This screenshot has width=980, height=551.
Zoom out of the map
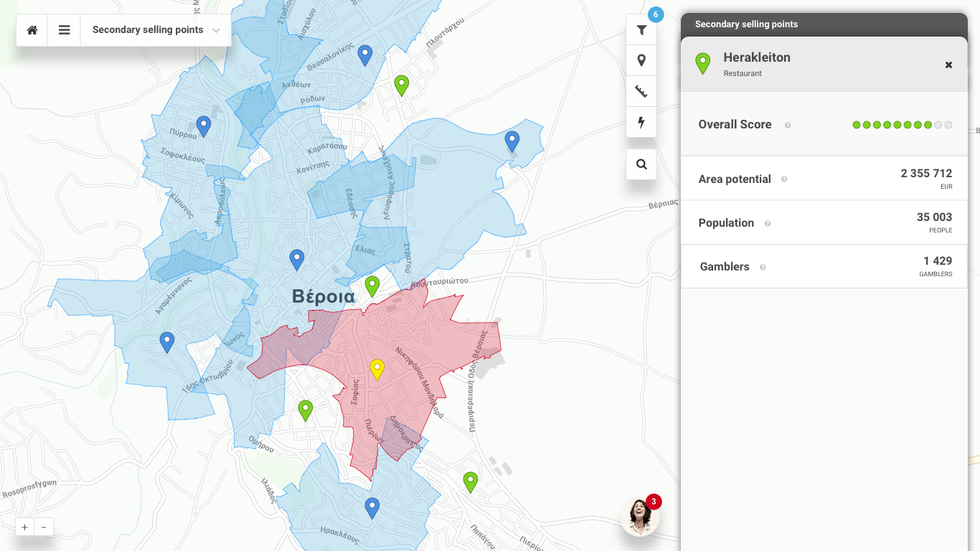[44, 527]
